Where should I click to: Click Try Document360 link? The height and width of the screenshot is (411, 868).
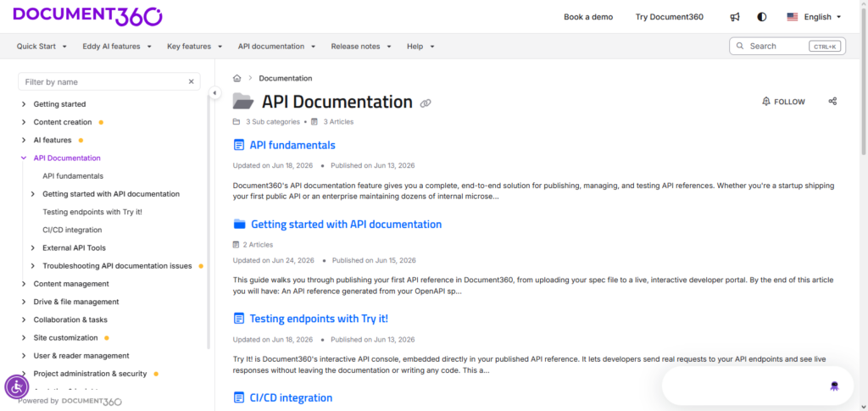(670, 17)
